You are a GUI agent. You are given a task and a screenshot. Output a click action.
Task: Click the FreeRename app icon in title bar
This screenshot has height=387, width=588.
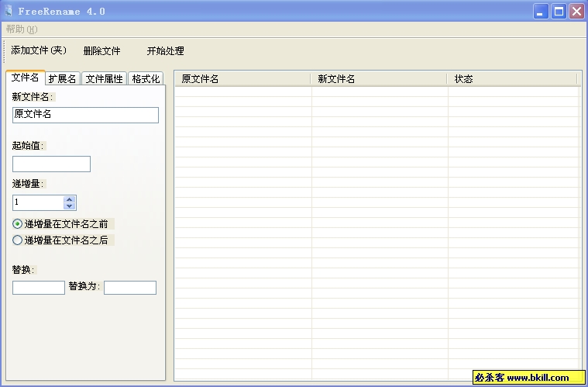click(9, 12)
